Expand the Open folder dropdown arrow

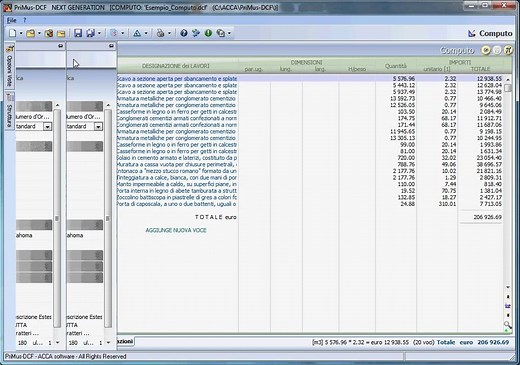pos(39,33)
